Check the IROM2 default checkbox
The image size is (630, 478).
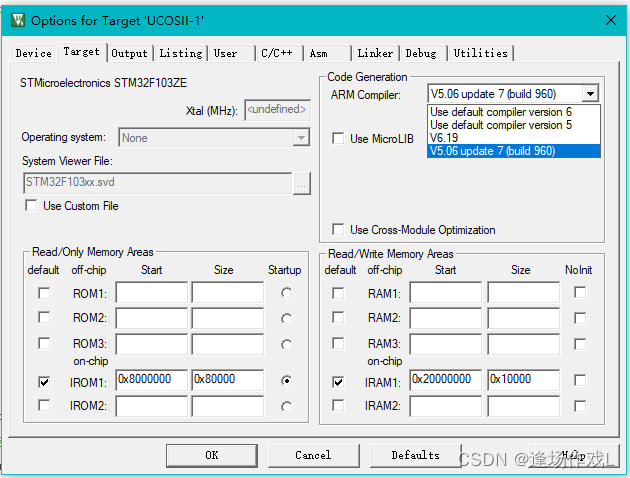[x=44, y=405]
